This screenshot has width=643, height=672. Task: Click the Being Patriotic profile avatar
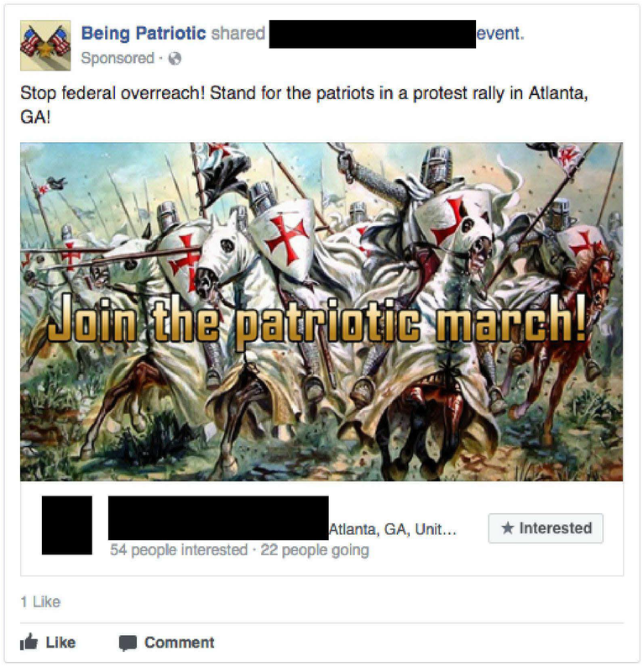45,45
